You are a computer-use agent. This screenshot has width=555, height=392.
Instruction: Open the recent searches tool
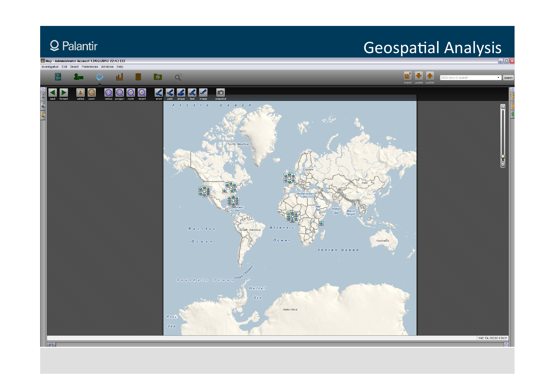(x=142, y=93)
